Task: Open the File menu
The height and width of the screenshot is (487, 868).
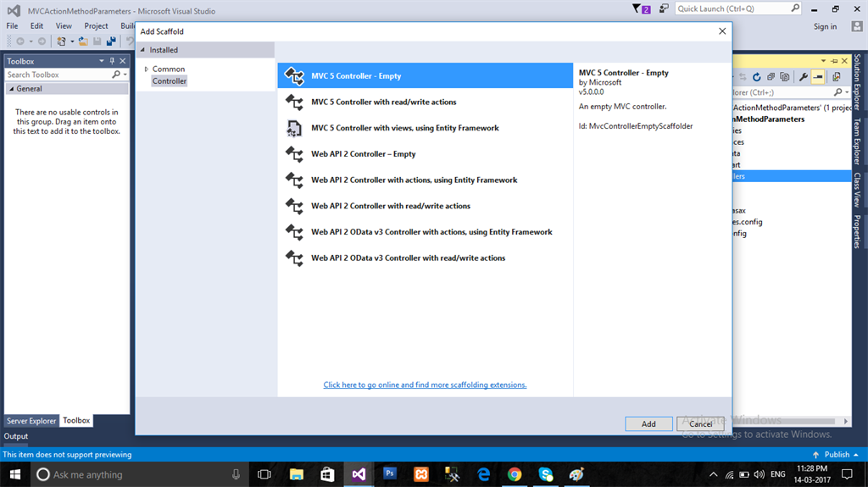Action: pyautogui.click(x=12, y=26)
